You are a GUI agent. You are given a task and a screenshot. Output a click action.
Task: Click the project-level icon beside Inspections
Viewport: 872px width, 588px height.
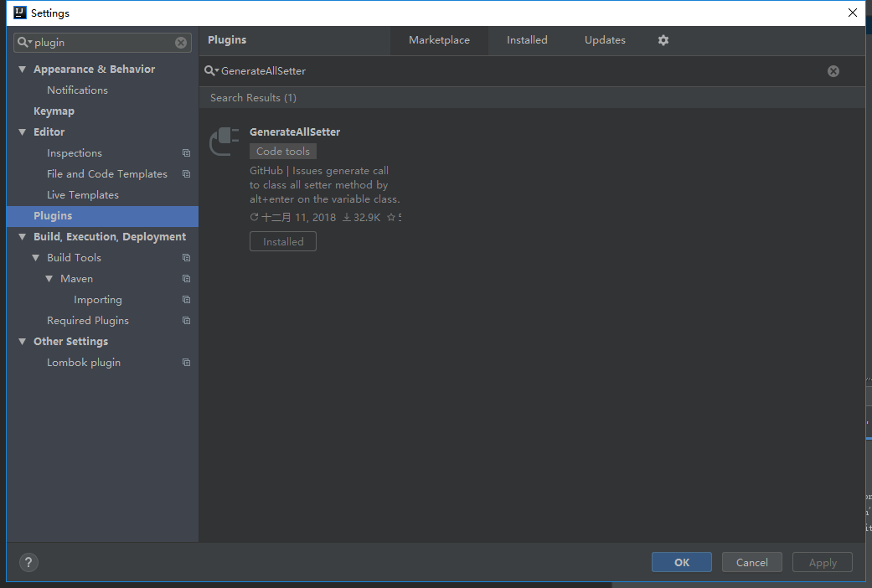coord(186,153)
